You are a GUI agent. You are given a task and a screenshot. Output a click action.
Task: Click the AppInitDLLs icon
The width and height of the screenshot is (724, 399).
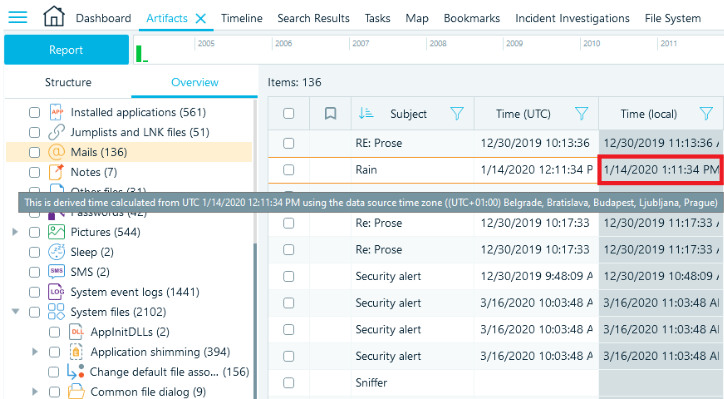click(x=76, y=332)
